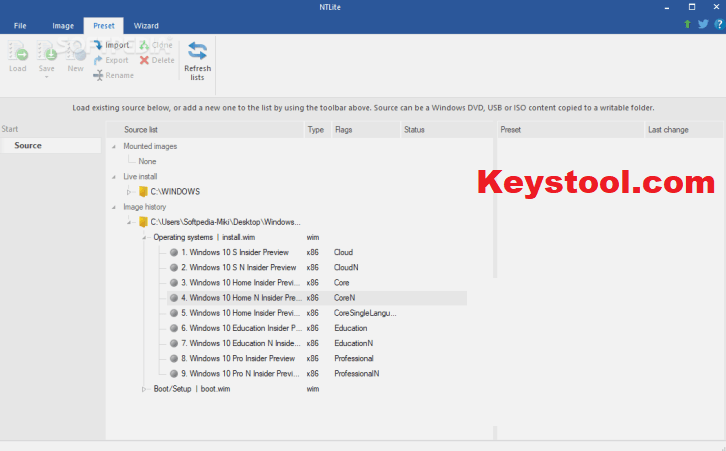The image size is (726, 451).
Task: Open the Save dropdown arrow
Action: (46, 77)
